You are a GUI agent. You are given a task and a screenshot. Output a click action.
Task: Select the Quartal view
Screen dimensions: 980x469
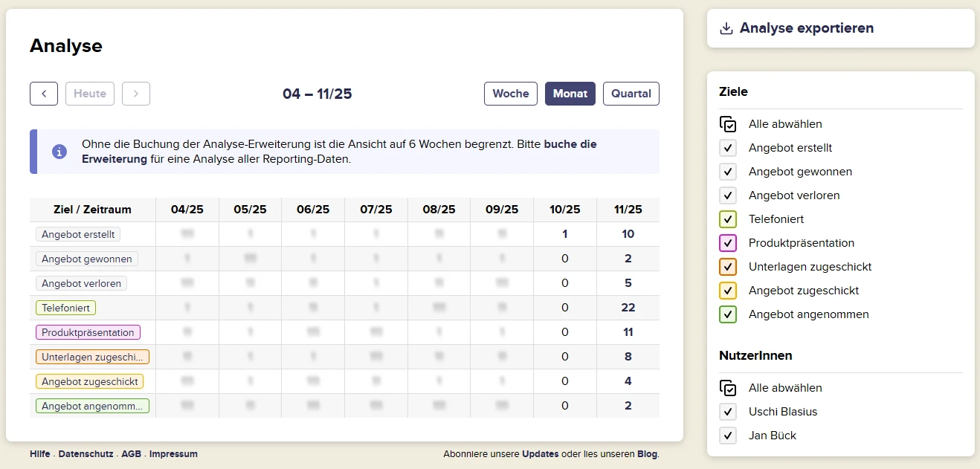pyautogui.click(x=631, y=94)
